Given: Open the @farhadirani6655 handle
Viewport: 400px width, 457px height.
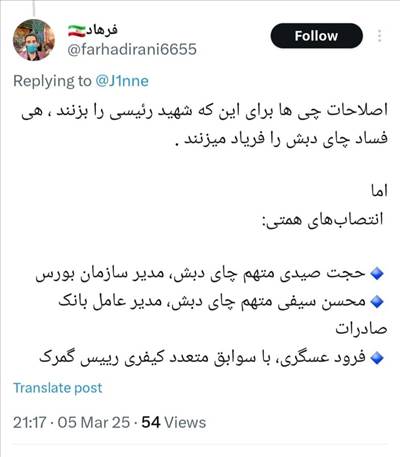Looking at the screenshot, I should click(x=132, y=50).
